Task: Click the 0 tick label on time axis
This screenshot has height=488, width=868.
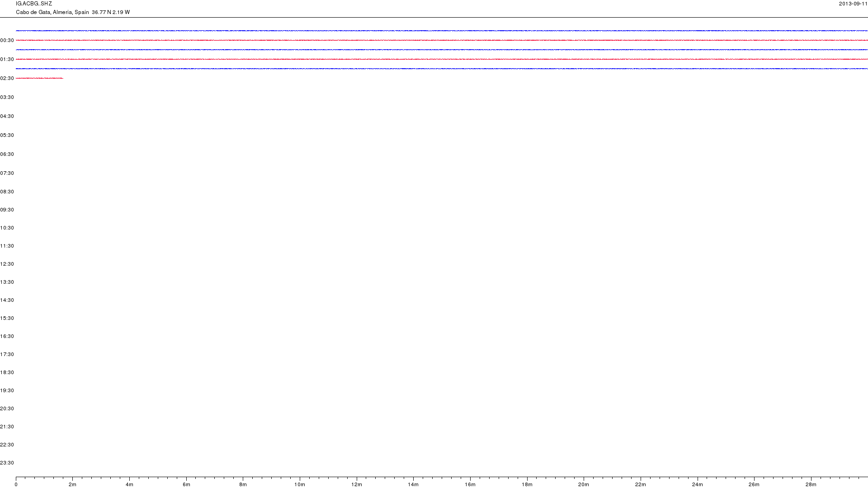Action: [16, 485]
